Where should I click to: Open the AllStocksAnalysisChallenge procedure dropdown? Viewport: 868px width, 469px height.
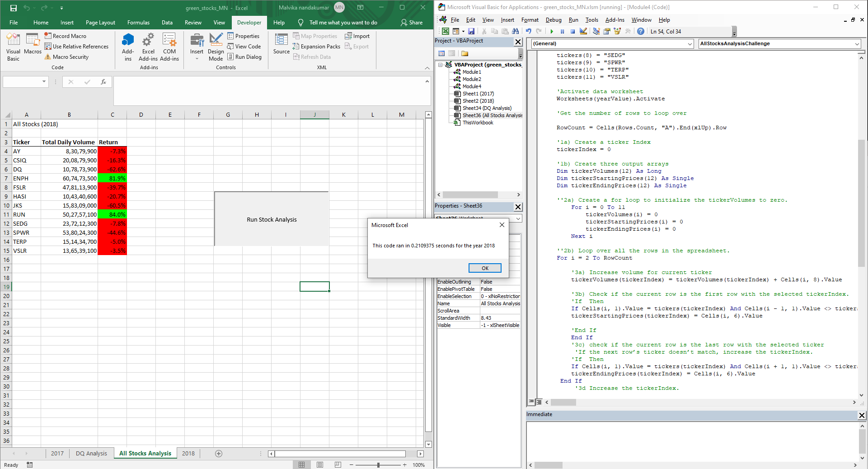[x=857, y=44]
